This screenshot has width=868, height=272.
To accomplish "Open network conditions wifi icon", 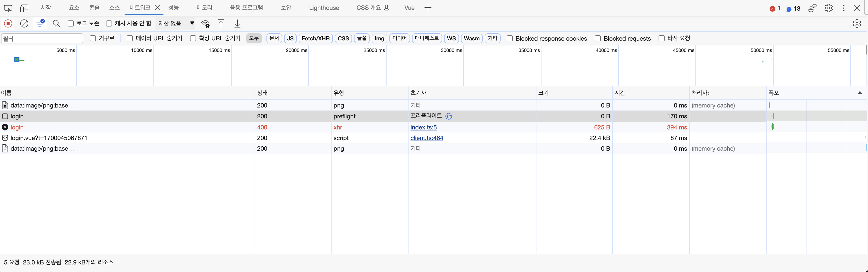I will pyautogui.click(x=206, y=24).
